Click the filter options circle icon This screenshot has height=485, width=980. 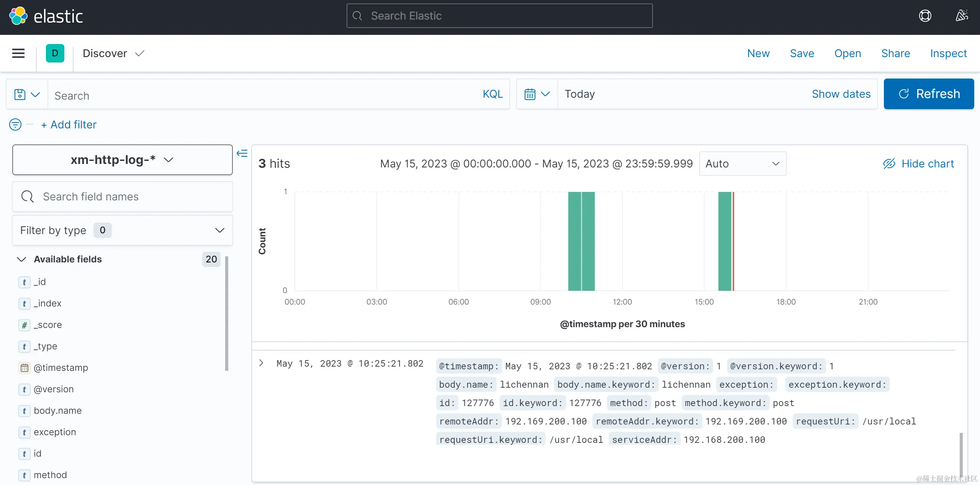click(x=15, y=125)
